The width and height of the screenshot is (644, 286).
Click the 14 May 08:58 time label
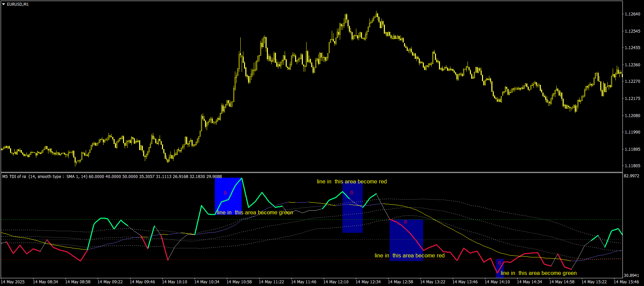pyautogui.click(x=78, y=282)
